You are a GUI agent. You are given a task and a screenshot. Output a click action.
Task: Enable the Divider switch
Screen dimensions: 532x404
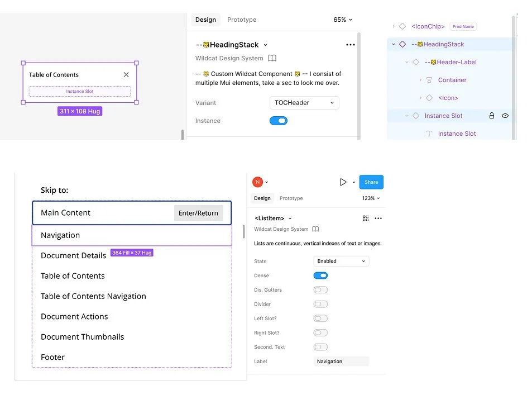click(x=320, y=304)
